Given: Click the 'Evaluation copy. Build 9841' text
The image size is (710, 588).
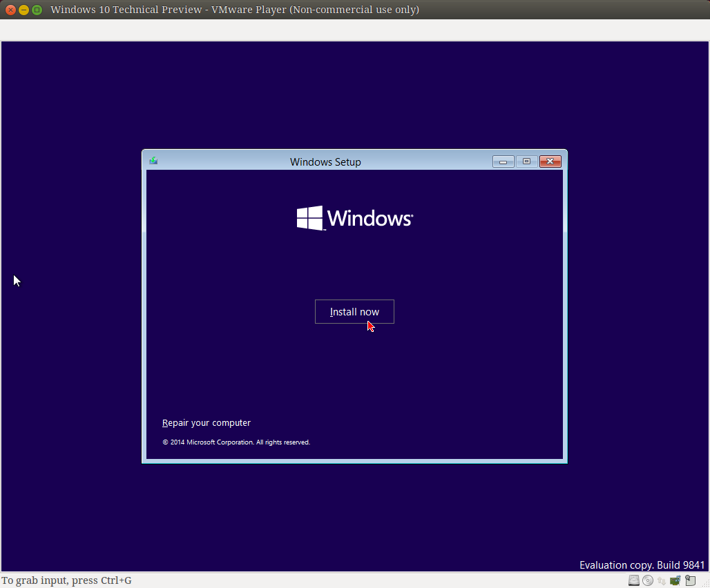Looking at the screenshot, I should pyautogui.click(x=642, y=565).
